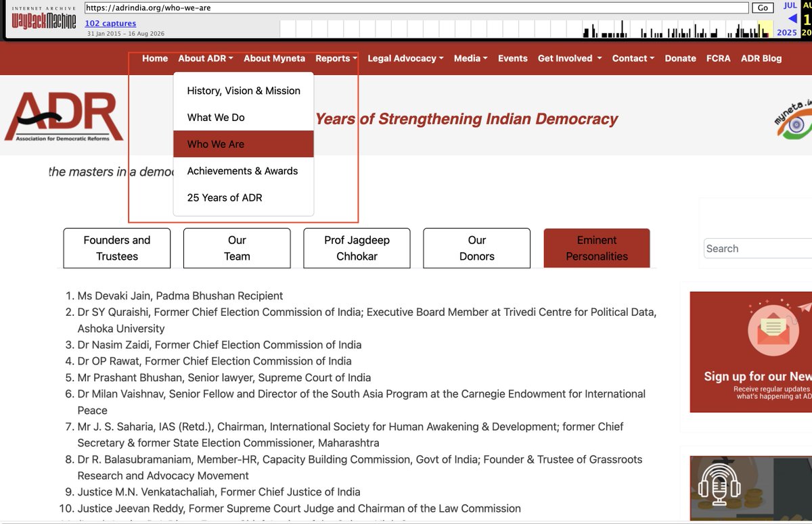This screenshot has height=524, width=812.
Task: Click the Strengthening Indian Democracy headline
Action: [466, 120]
